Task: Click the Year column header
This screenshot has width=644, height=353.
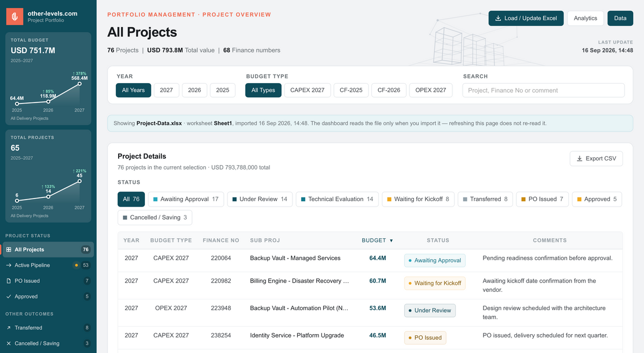Action: pos(131,240)
